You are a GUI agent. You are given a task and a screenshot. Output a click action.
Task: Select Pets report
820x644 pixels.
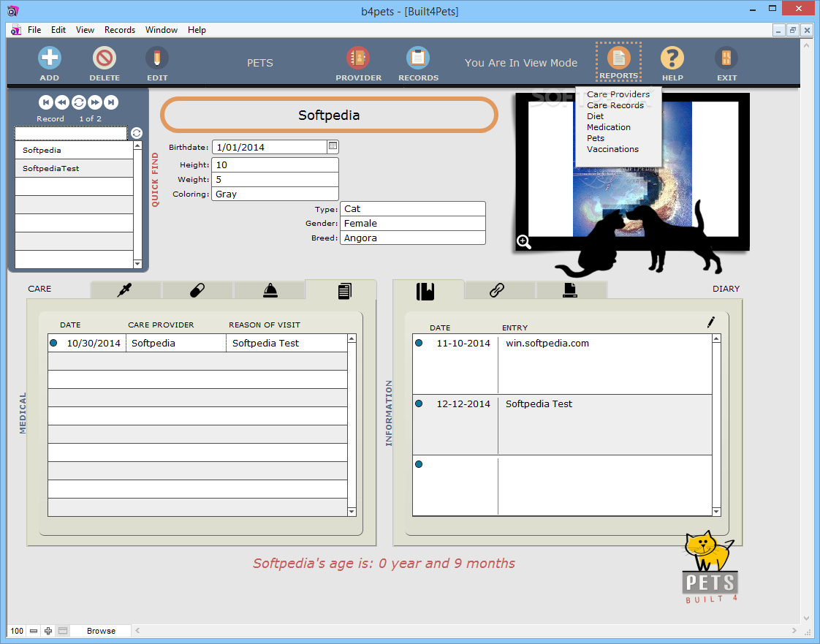click(596, 138)
